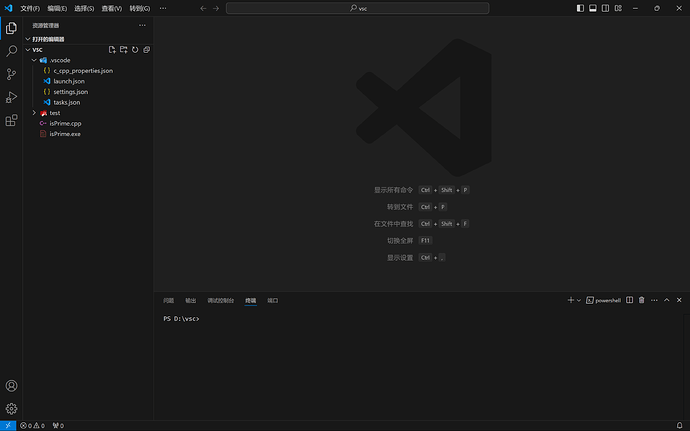Open terminal panel more actions ellipsis

click(x=654, y=300)
